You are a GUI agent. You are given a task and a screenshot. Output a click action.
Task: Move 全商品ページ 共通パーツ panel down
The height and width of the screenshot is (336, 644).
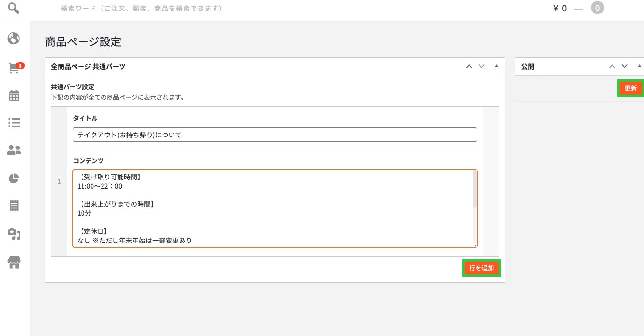[x=481, y=66]
